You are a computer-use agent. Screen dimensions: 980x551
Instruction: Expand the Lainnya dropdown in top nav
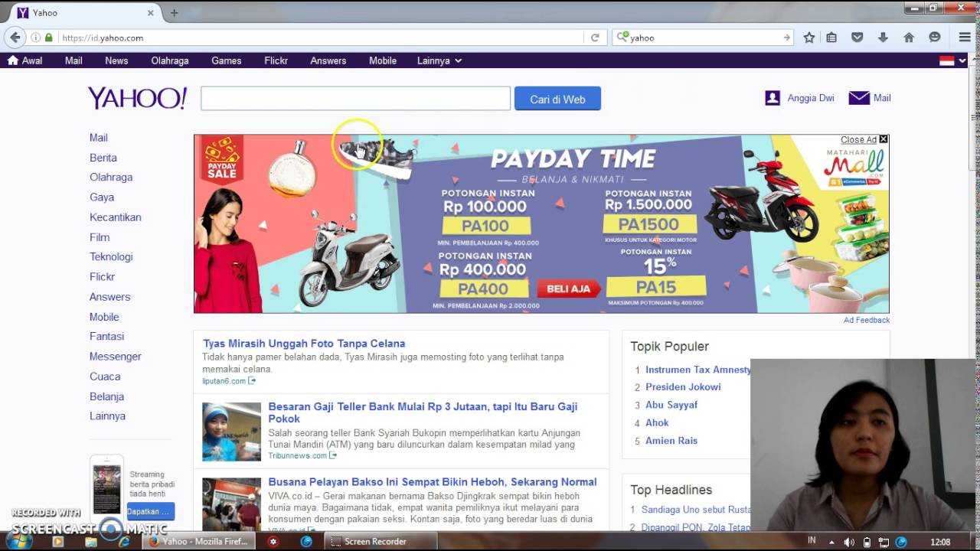click(439, 60)
